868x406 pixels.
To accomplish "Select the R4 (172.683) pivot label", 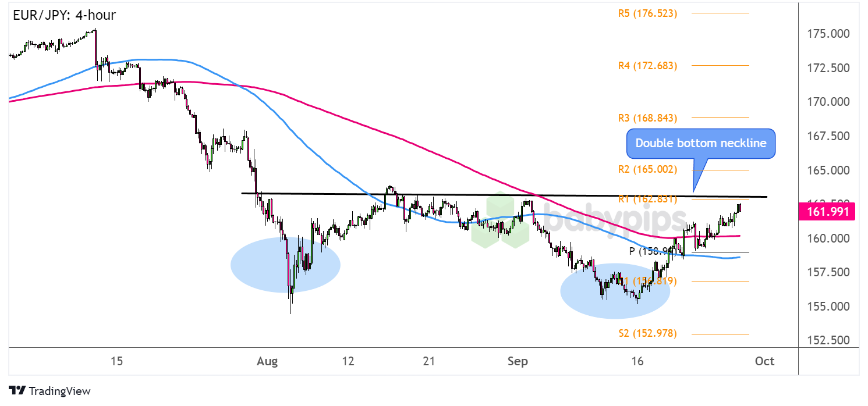I will 647,66.
